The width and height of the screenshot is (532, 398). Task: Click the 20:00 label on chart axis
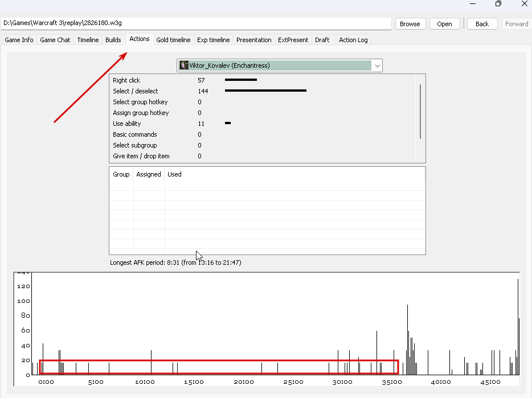coord(244,382)
